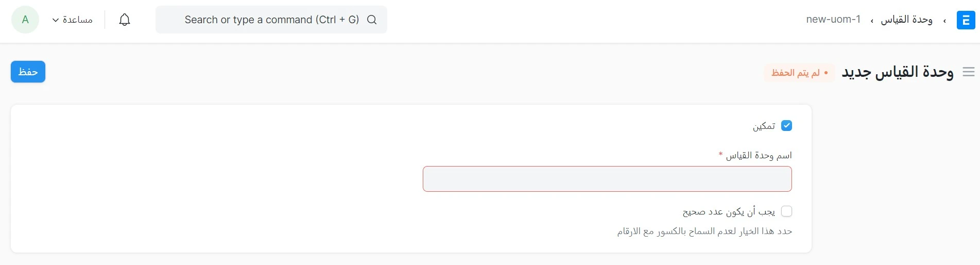Save the form with the حفظ button
Image resolution: width=980 pixels, height=265 pixels.
tap(28, 72)
